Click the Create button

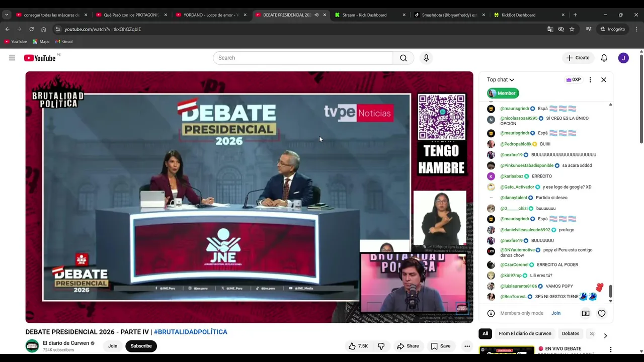pos(578,58)
